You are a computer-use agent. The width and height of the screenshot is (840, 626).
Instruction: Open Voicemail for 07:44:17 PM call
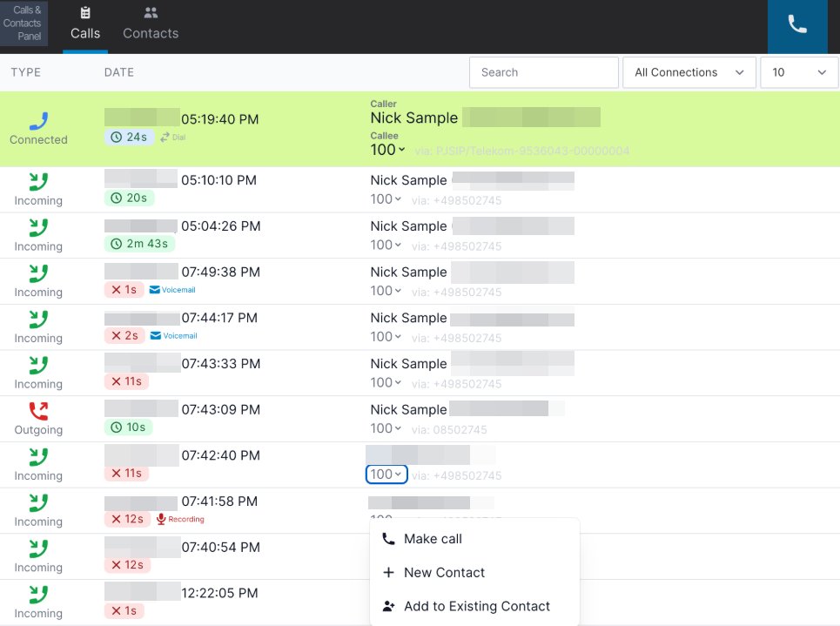click(173, 335)
